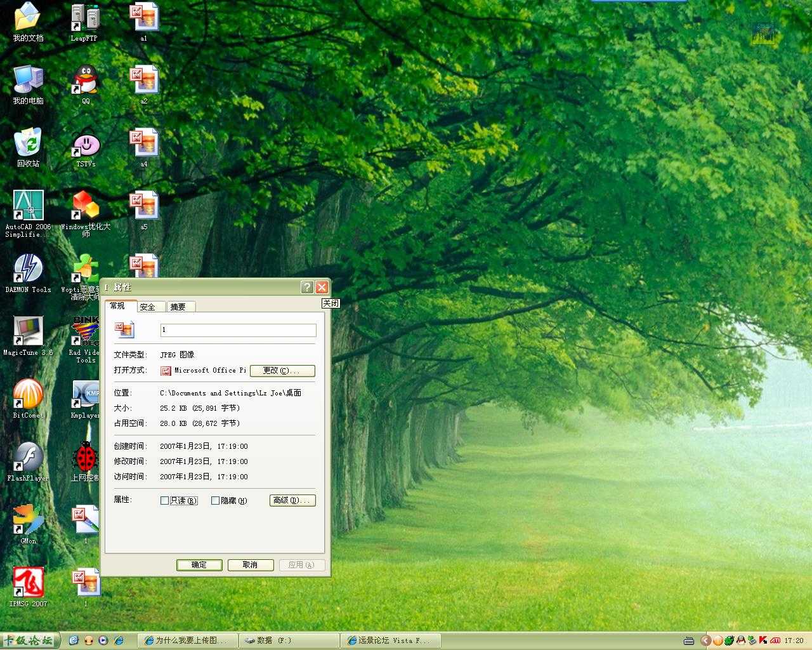The width and height of the screenshot is (812, 650).
Task: Switch to the 常规 tab
Action: (121, 306)
